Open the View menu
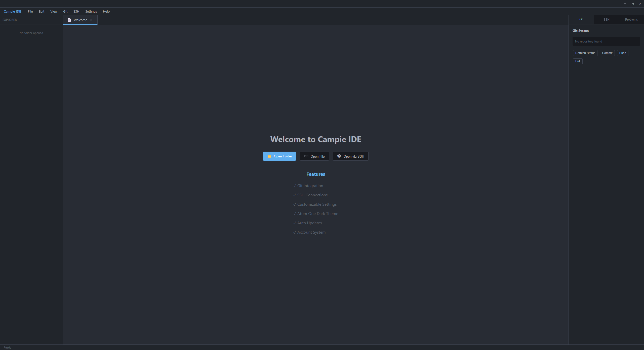 click(x=54, y=11)
